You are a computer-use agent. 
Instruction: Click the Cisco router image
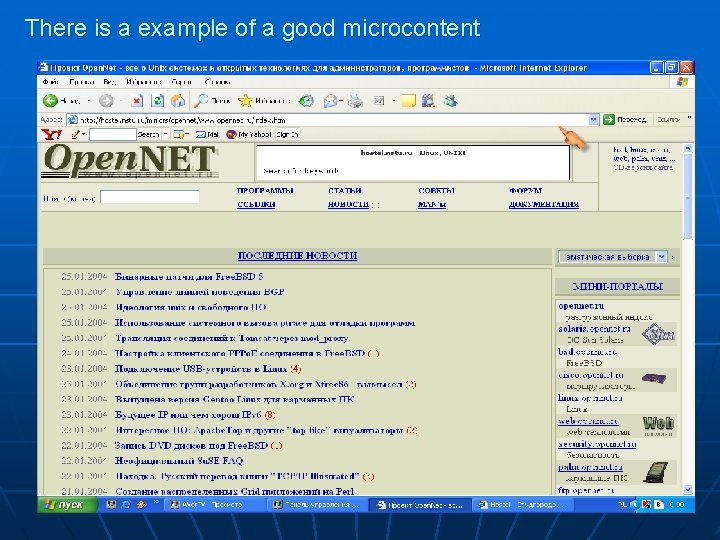[x=654, y=379]
